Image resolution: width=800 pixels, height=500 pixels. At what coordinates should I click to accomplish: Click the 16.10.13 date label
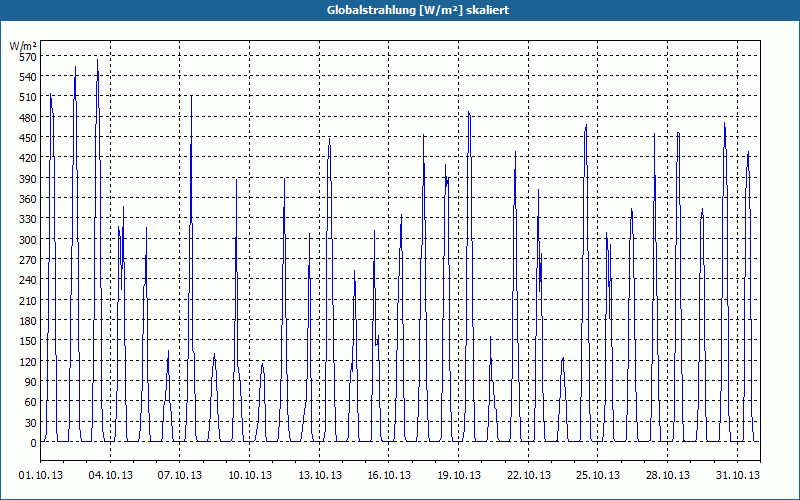389,476
